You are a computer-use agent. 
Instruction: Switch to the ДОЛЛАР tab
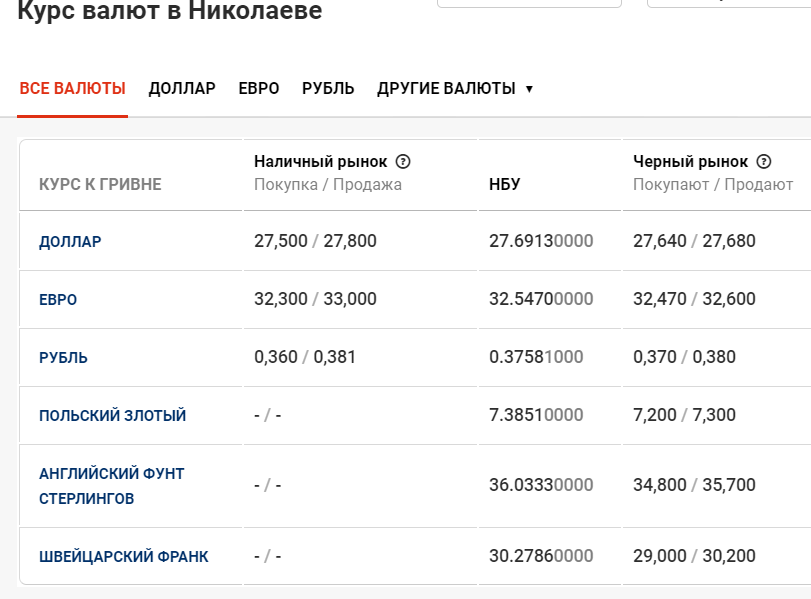(182, 88)
